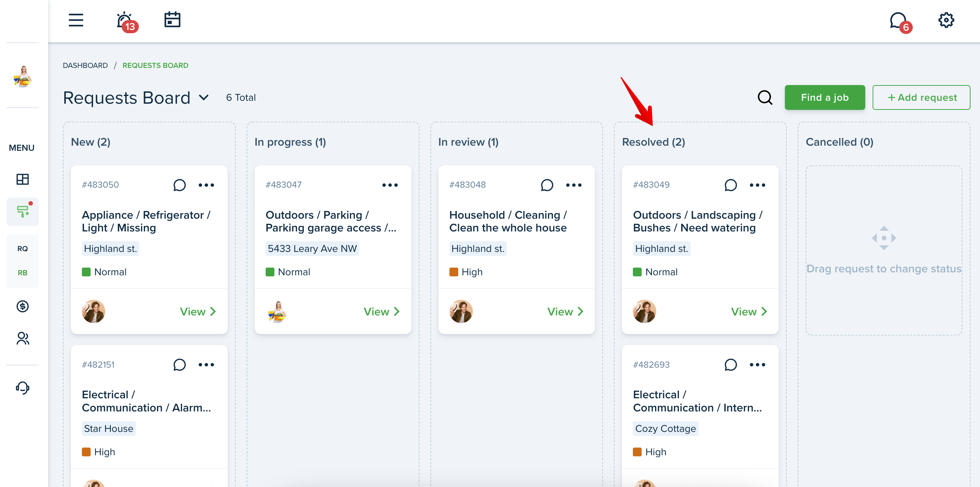Open comments on request #483048

[547, 185]
